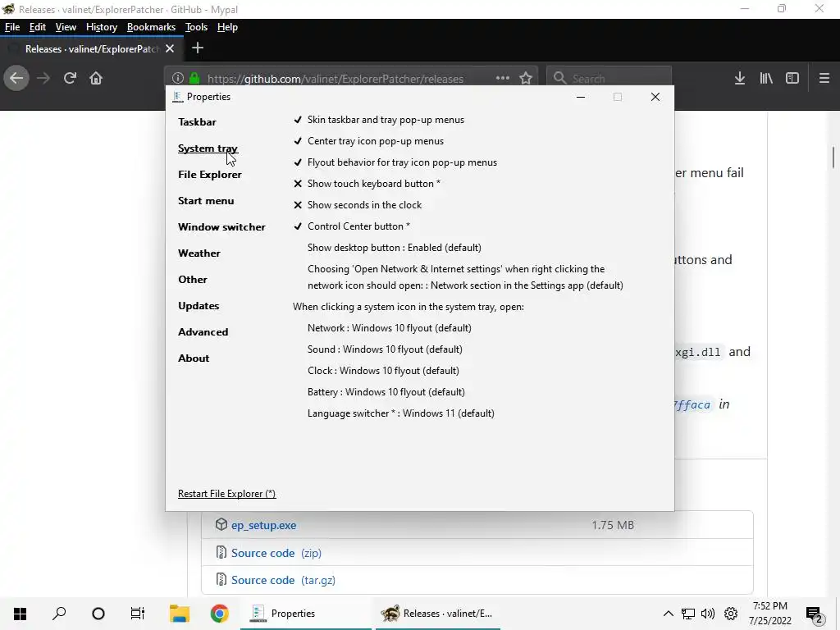Select the Weather section
The width and height of the screenshot is (840, 630).
point(199,253)
